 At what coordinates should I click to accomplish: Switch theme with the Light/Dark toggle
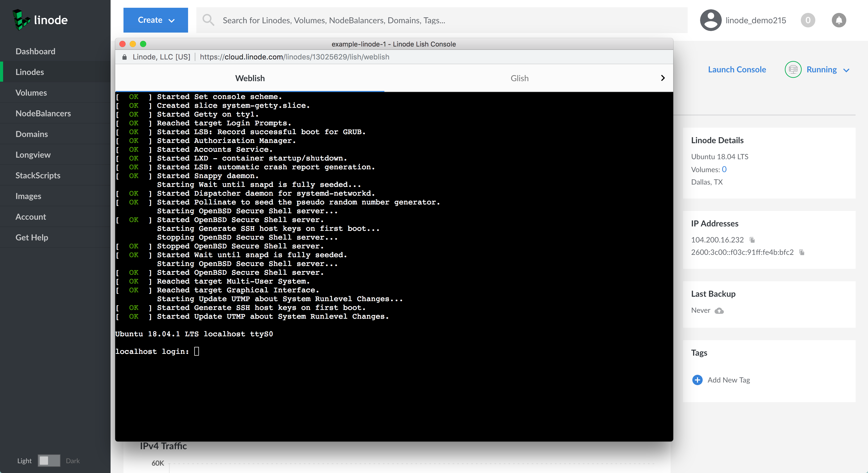[x=49, y=461]
